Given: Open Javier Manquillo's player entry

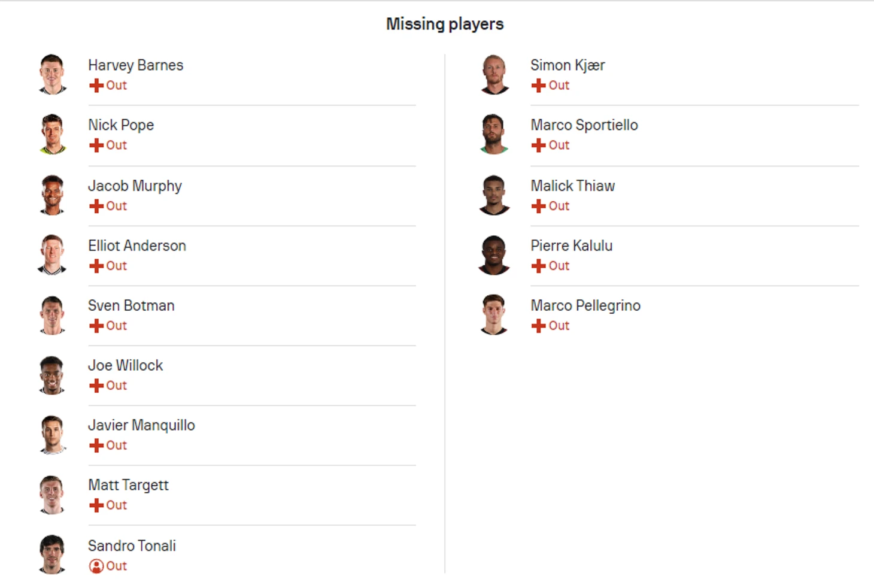Looking at the screenshot, I should coord(141,426).
